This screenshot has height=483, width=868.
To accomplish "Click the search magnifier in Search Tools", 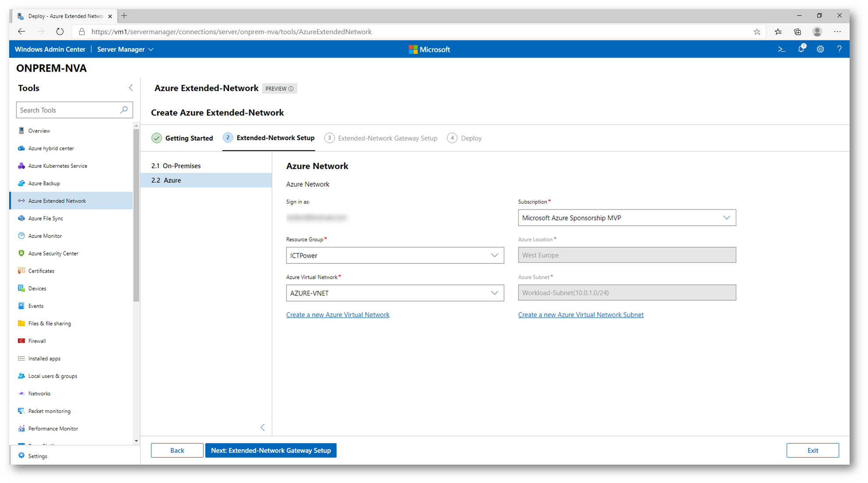I will click(x=124, y=110).
